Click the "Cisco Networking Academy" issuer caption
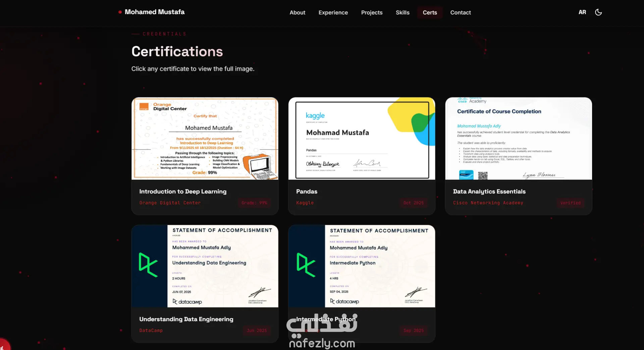 click(488, 203)
